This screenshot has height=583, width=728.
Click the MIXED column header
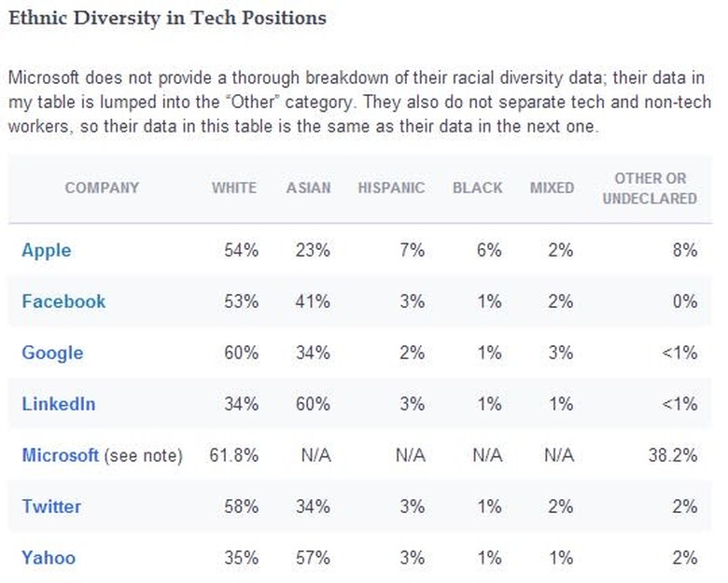(x=552, y=187)
